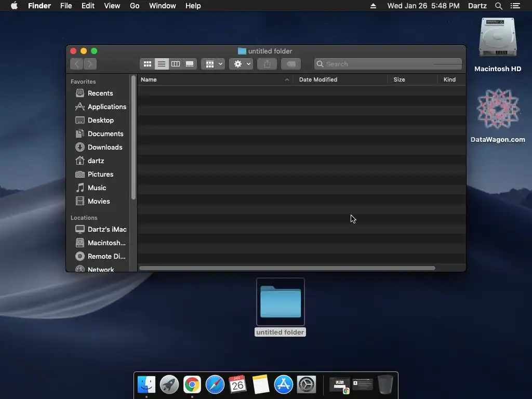Open the Go menu
The height and width of the screenshot is (399, 532).
[x=135, y=6]
